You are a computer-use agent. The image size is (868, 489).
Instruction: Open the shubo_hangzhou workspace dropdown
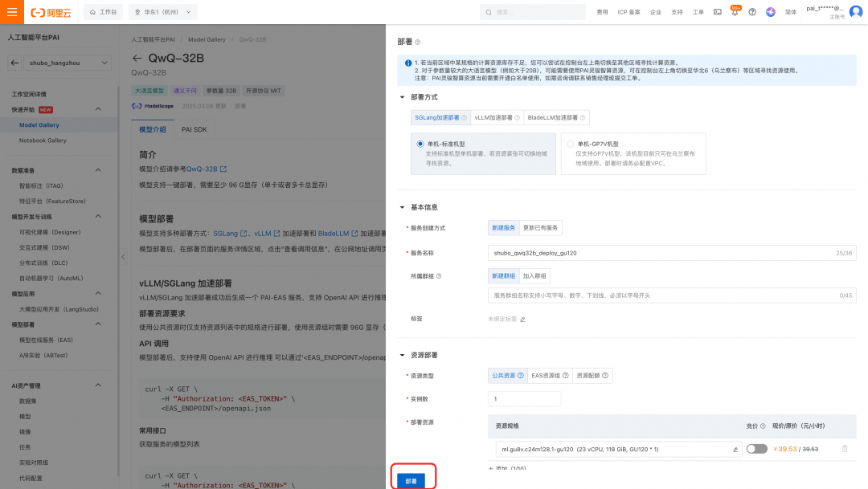click(68, 63)
